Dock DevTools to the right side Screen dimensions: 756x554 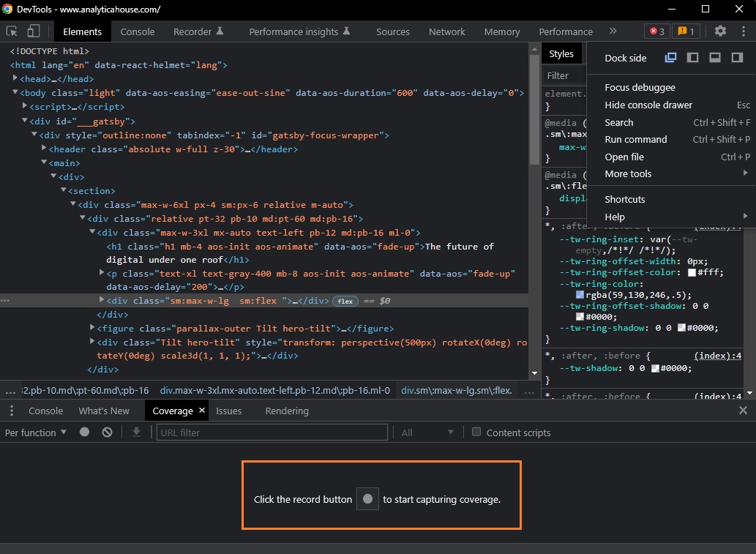[x=737, y=58]
